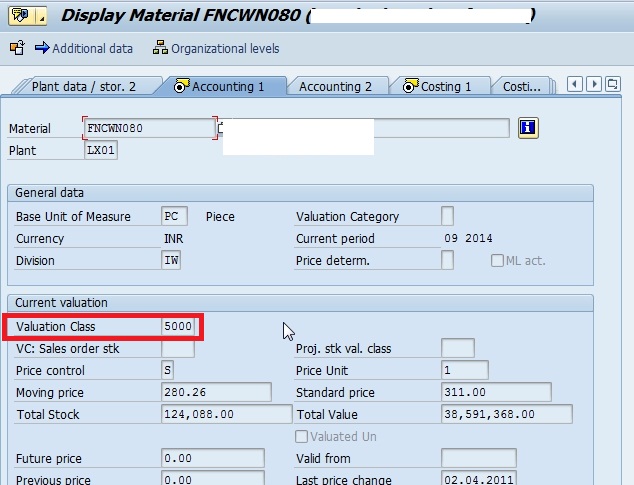The width and height of the screenshot is (634, 485).
Task: Shift the tab strip right with arrow
Action: [x=594, y=85]
